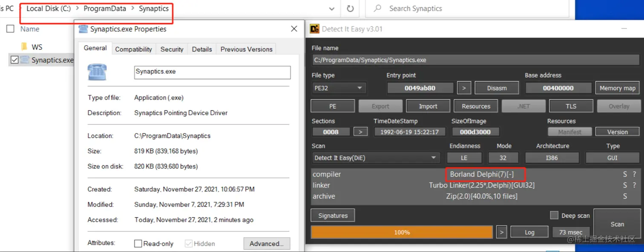Expand the chevron after ProgramData in breadcrumb
644x252 pixels.
[132, 9]
